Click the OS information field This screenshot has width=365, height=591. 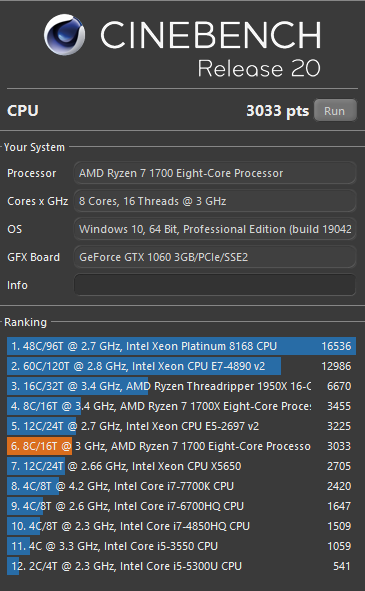215,229
